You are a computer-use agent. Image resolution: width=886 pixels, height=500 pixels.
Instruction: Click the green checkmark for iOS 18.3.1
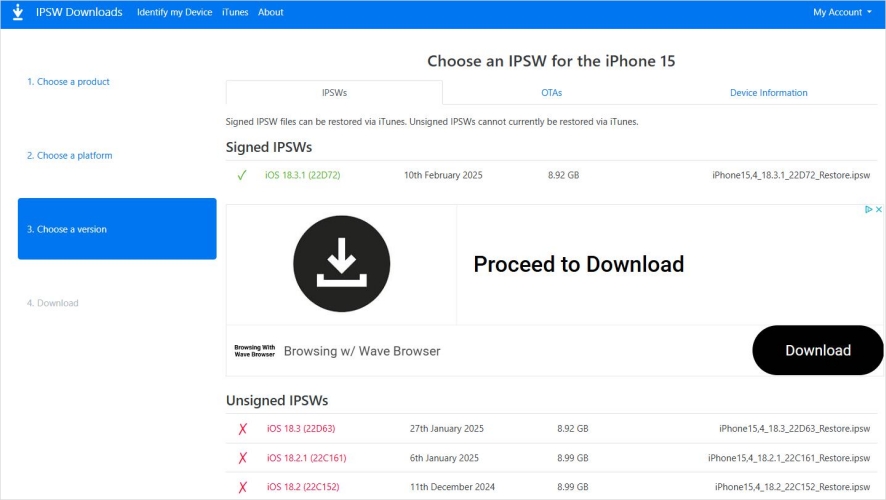[x=242, y=175]
